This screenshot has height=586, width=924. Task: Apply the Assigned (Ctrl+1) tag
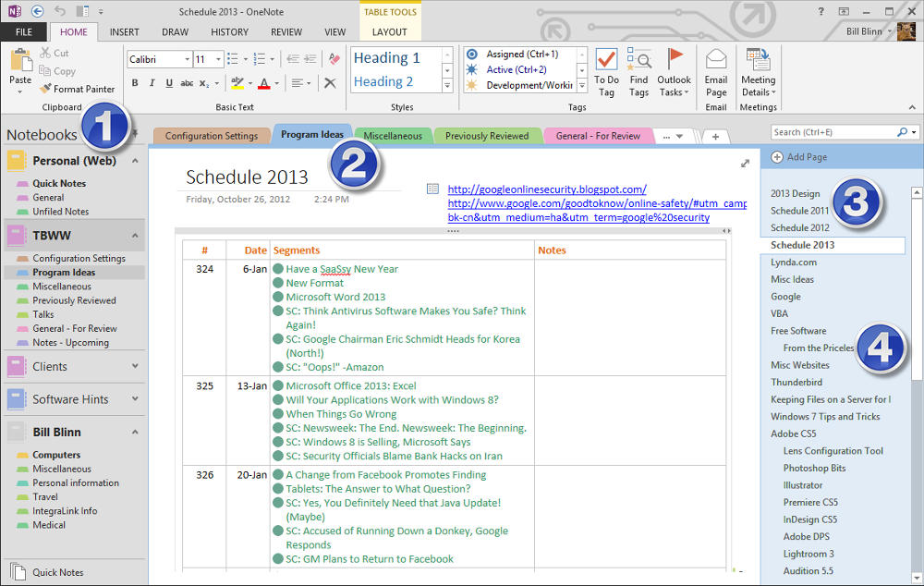pyautogui.click(x=522, y=55)
